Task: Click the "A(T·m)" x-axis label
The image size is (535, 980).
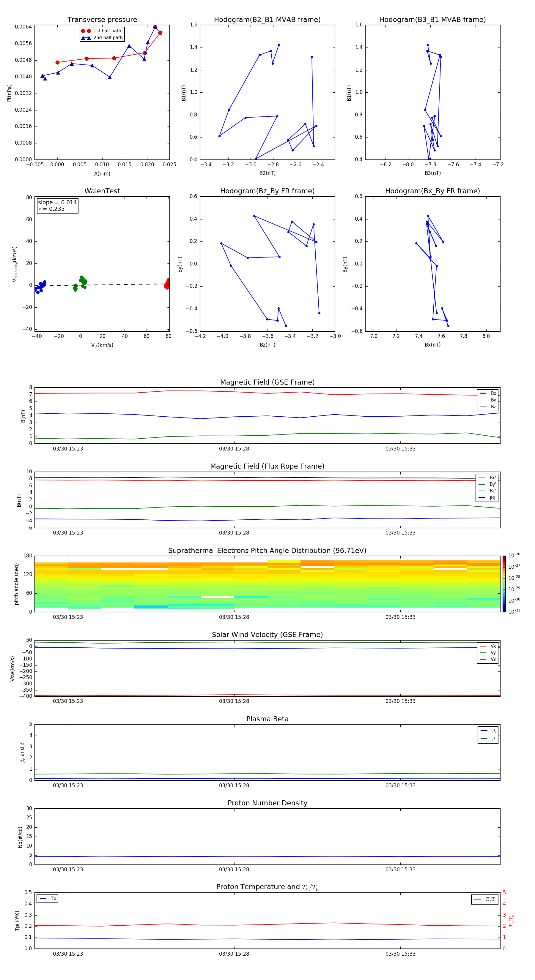Action: (x=102, y=173)
